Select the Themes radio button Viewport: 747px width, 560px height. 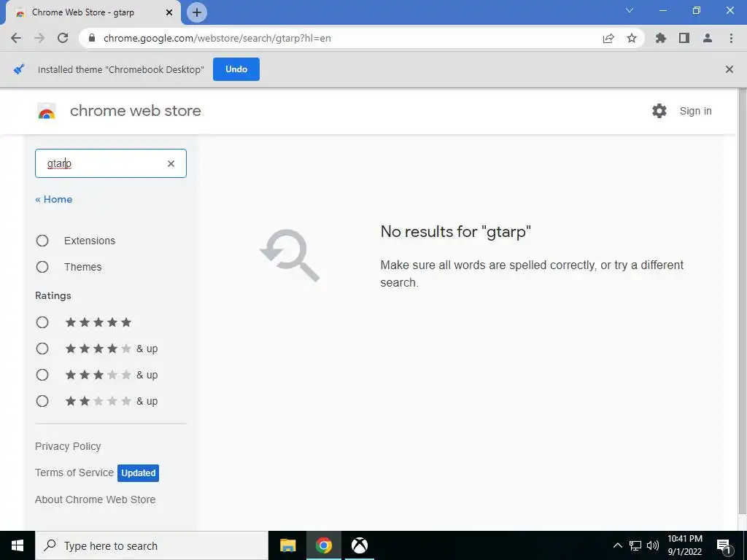pyautogui.click(x=42, y=267)
